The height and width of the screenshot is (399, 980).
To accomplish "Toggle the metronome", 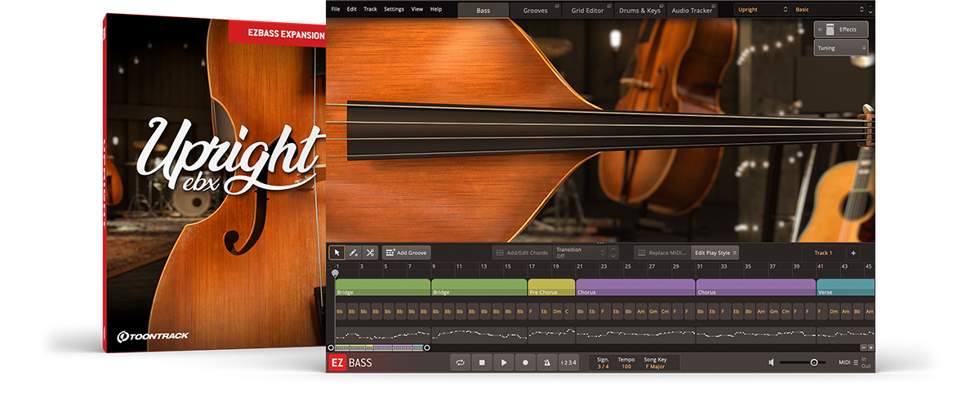I will coord(546,362).
